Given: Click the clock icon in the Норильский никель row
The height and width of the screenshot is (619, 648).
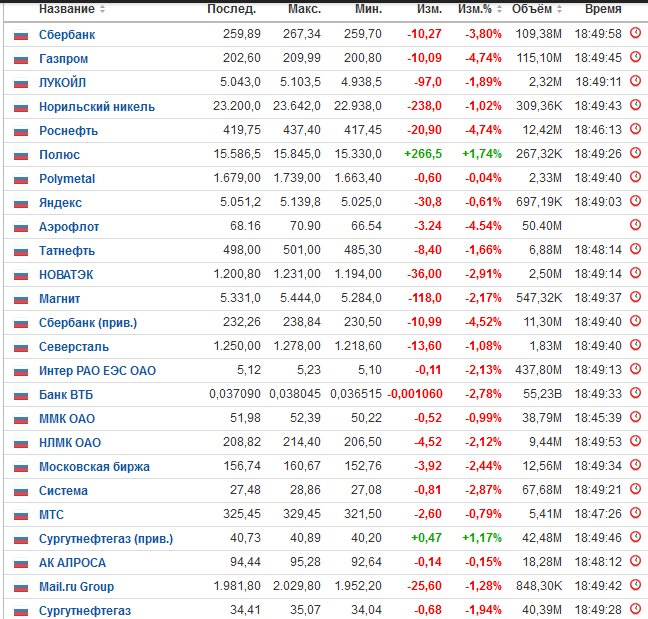Looking at the screenshot, I should click(636, 105).
